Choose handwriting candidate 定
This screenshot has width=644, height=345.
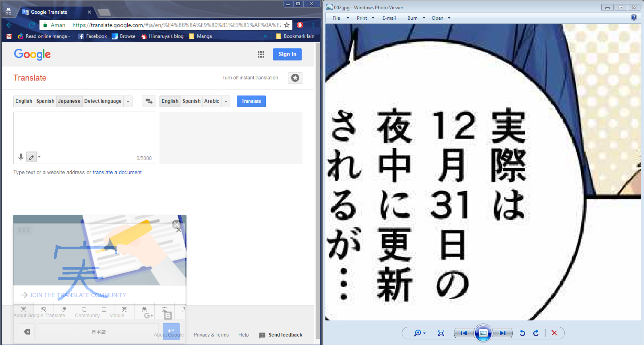[x=84, y=310]
